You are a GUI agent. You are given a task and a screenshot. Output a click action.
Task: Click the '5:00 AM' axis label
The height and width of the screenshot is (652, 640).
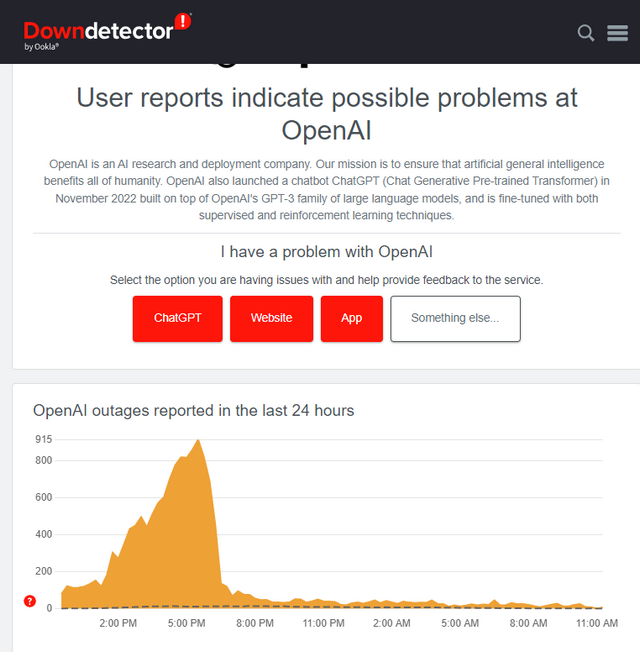coord(460,623)
